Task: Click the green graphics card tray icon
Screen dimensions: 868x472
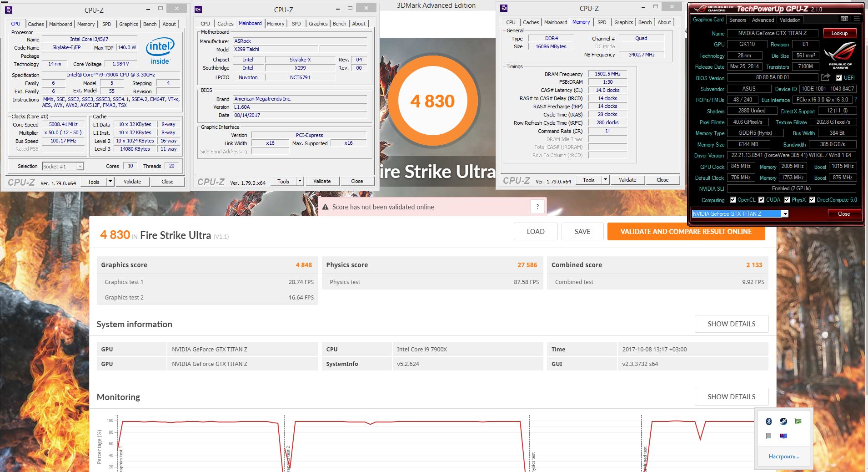Action: [798, 421]
